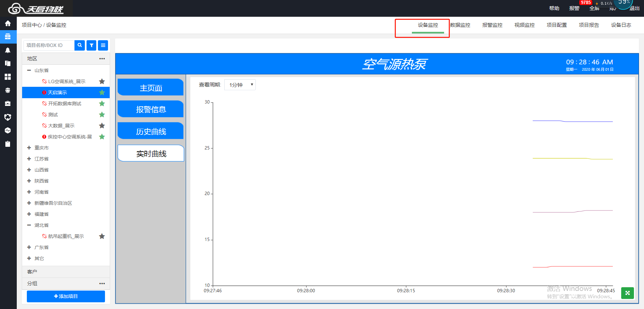Switch to the 报警监控 tab

point(492,25)
